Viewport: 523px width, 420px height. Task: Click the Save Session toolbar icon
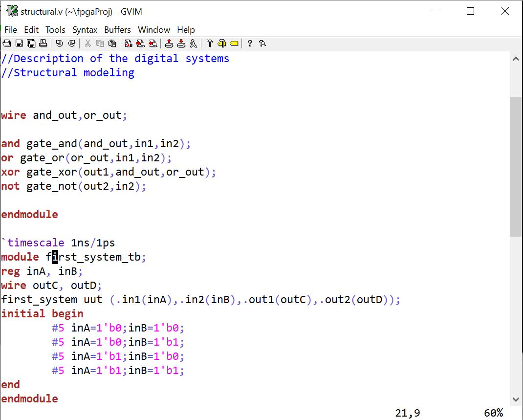tap(181, 44)
